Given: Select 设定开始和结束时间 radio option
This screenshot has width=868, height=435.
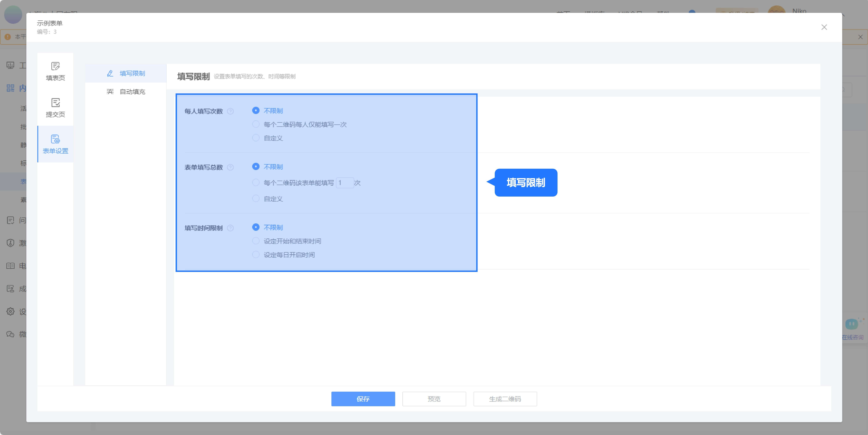Looking at the screenshot, I should pos(256,241).
